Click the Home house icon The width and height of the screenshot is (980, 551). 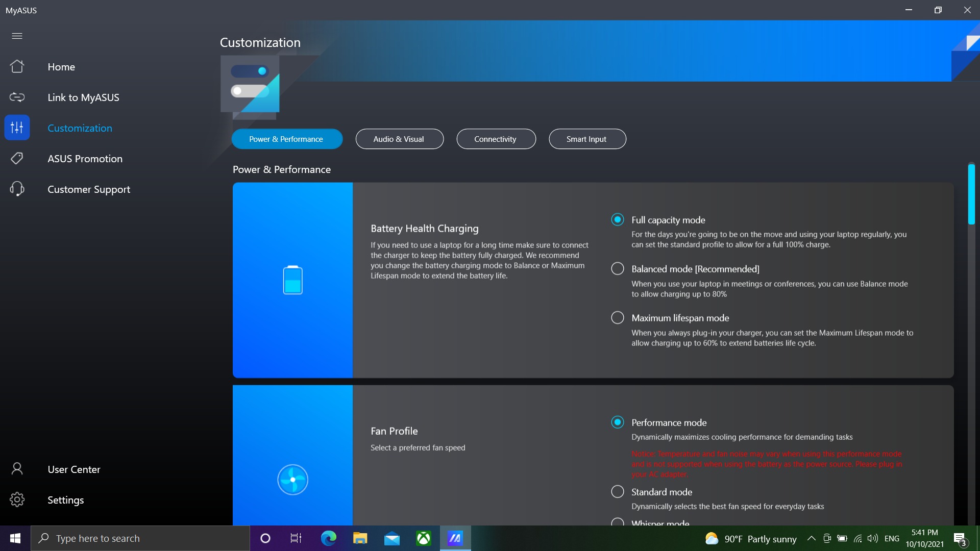pyautogui.click(x=17, y=66)
